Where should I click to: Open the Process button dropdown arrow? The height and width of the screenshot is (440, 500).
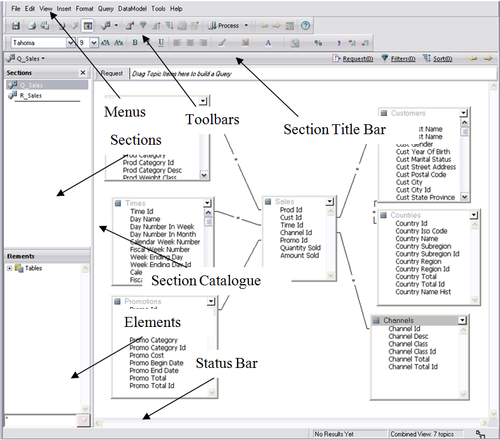pos(246,25)
